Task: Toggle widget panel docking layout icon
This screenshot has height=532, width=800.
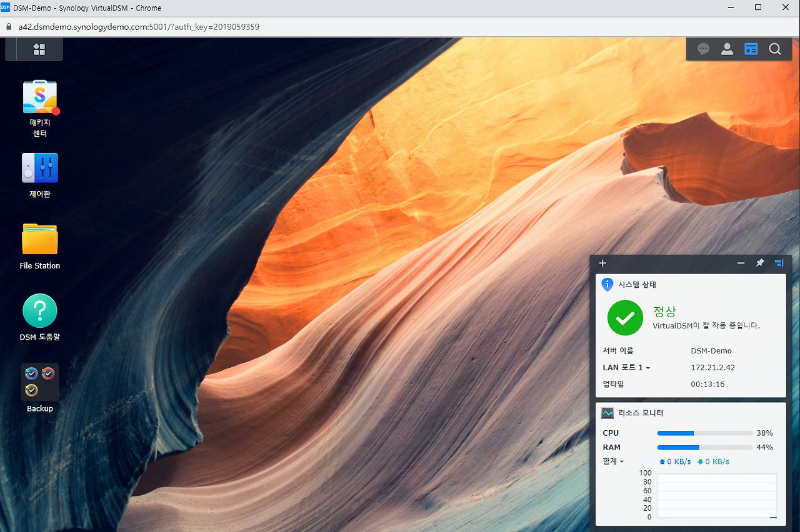Action: [x=779, y=263]
